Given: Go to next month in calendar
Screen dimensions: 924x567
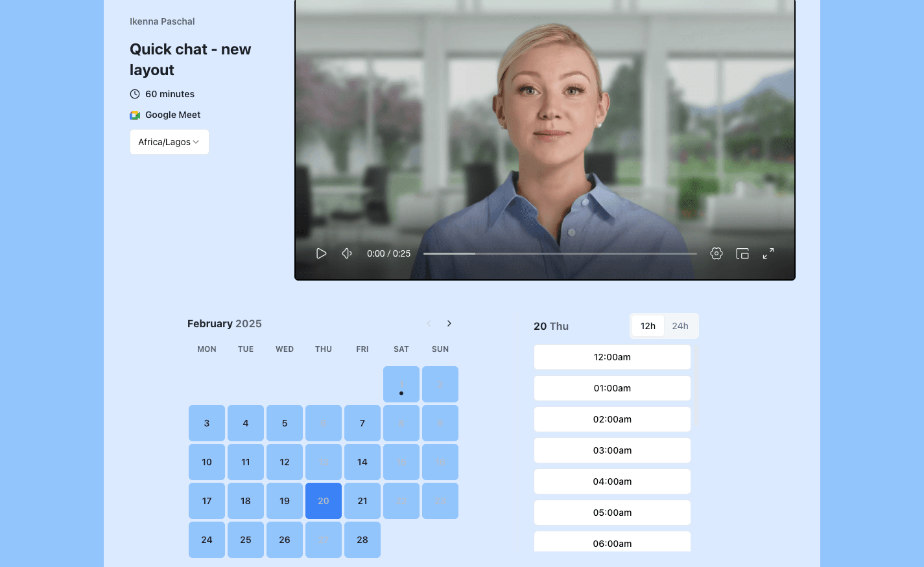Looking at the screenshot, I should click(x=449, y=323).
